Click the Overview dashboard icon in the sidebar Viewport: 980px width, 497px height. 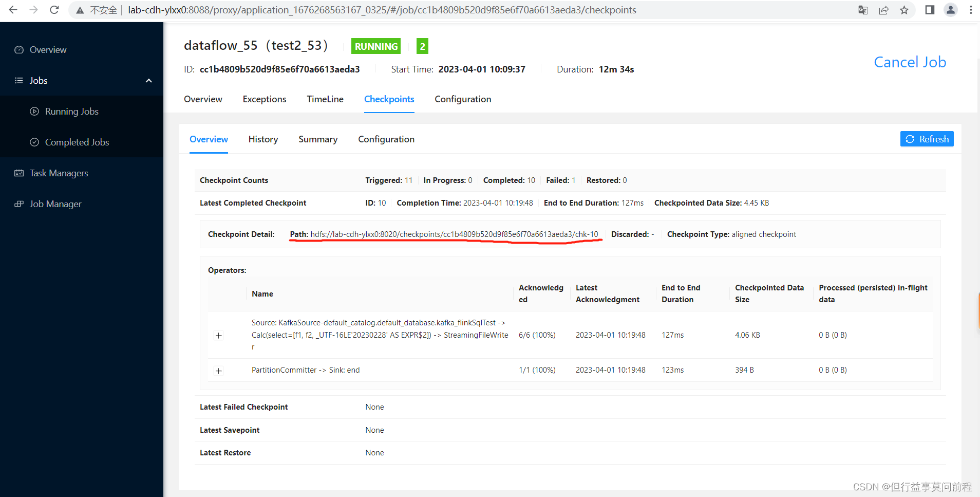(x=19, y=50)
